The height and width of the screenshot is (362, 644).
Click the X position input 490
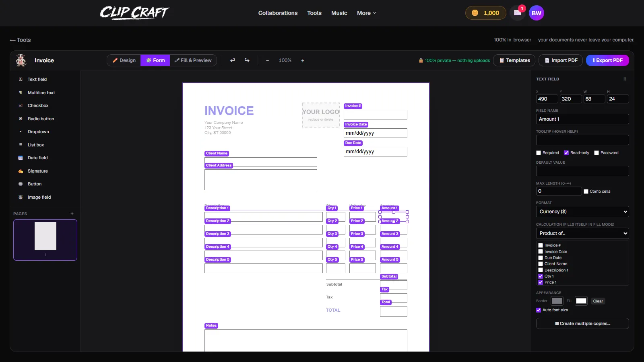547,99
